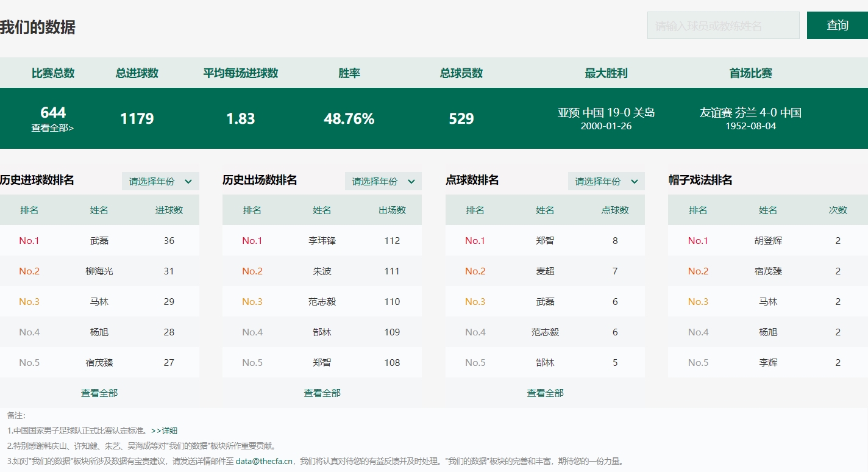Click the 帽子戏法排名 heading

tap(700, 181)
